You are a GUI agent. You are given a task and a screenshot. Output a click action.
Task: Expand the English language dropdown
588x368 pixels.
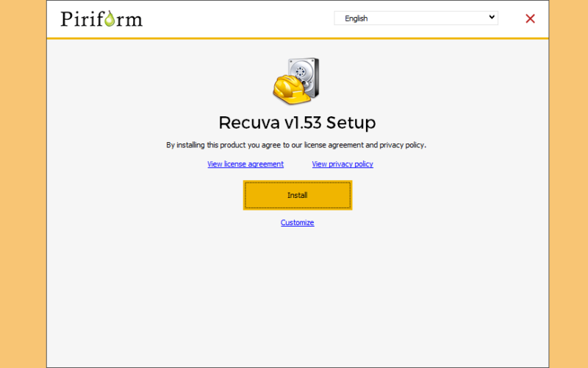click(x=416, y=18)
